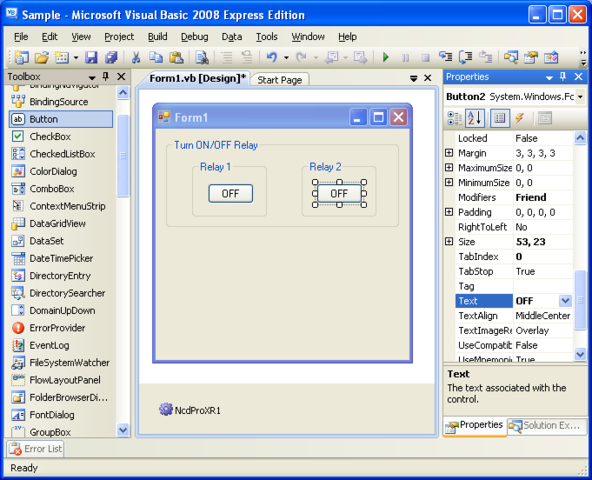Expand the Padding property
This screenshot has width=592, height=480.
click(449, 212)
